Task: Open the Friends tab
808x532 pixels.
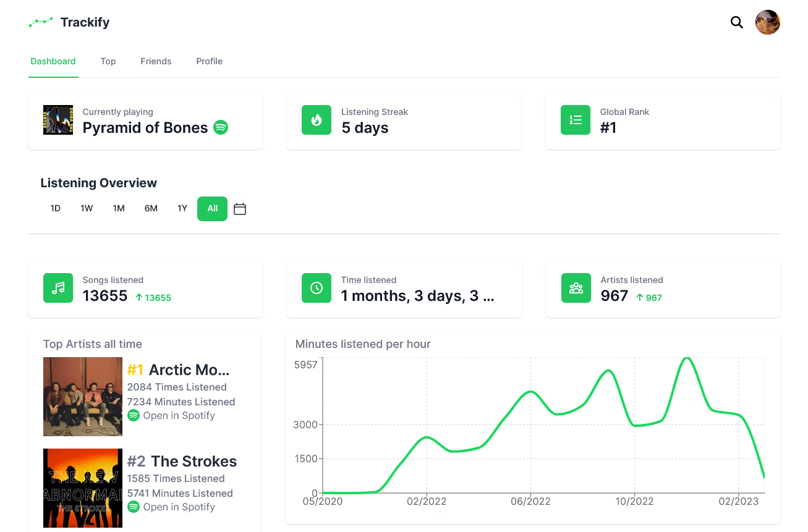Action: pos(156,61)
